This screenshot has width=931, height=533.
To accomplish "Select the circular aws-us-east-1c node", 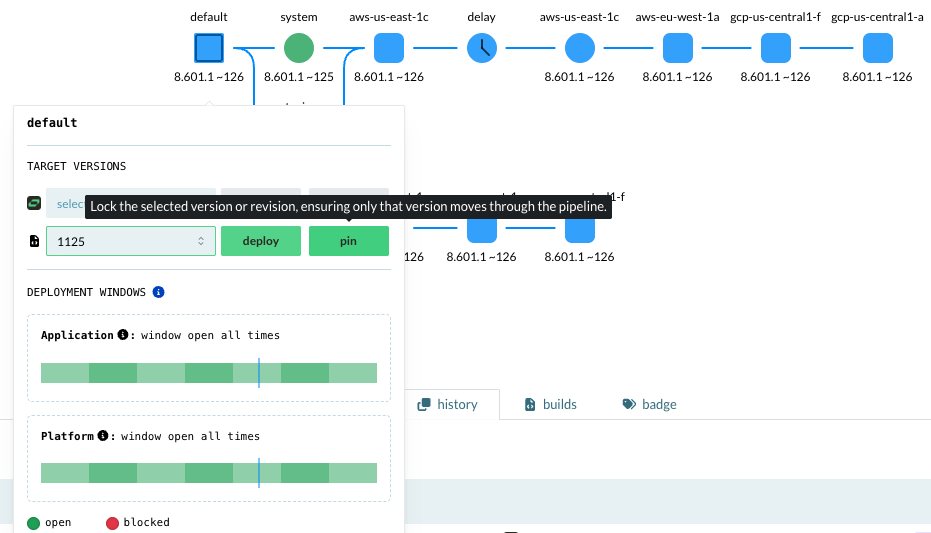I will 580,48.
